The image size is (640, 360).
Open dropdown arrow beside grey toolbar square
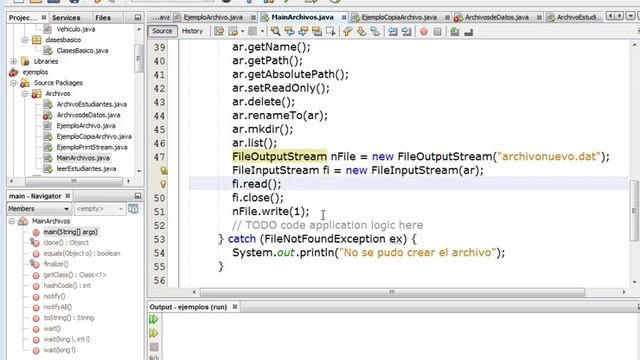pyautogui.click(x=262, y=31)
